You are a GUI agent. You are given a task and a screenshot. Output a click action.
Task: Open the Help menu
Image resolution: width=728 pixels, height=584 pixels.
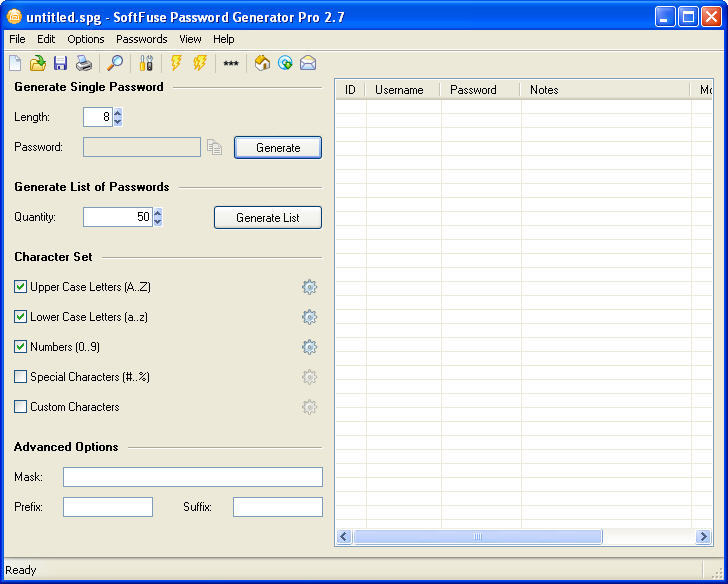click(x=223, y=39)
